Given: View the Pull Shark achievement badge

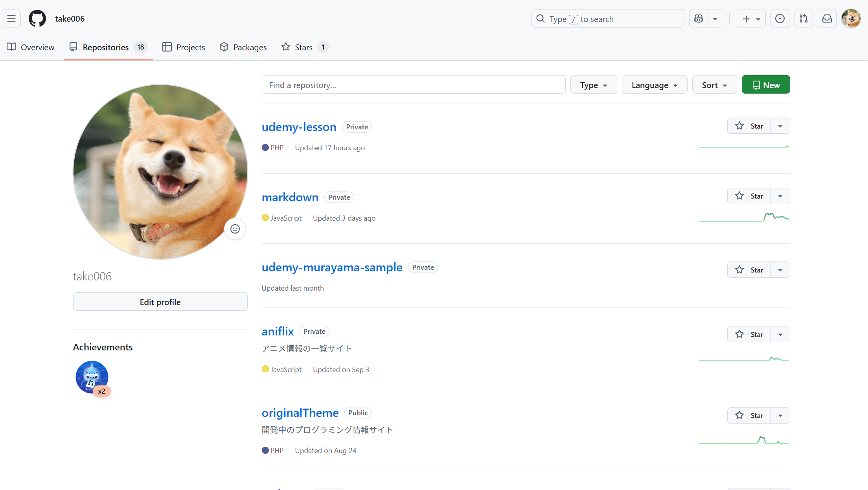Looking at the screenshot, I should click(92, 377).
